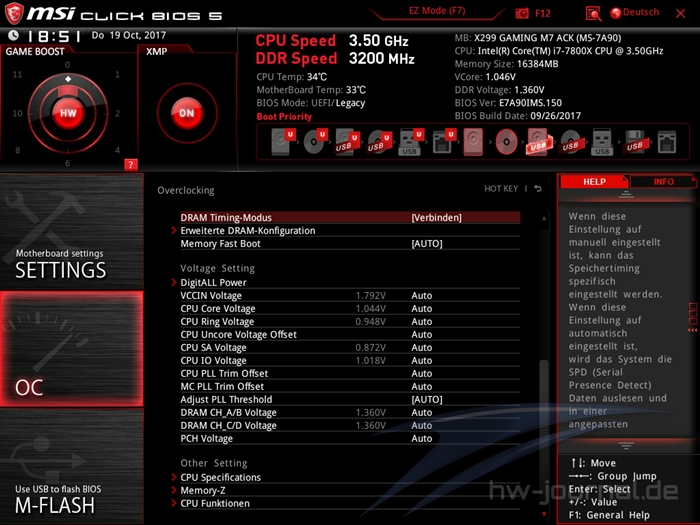Edit the MC PLL Trim Offset field
700x525 pixels.
pos(421,386)
